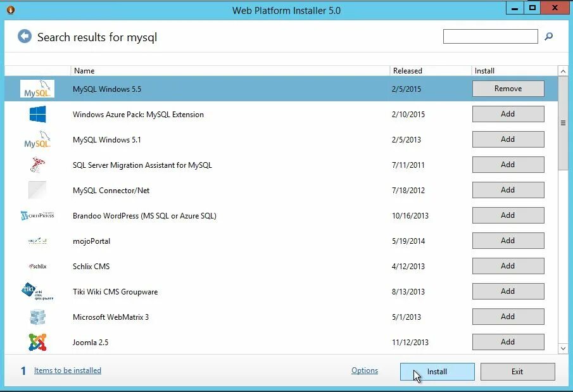Add Windows Azure Pack: MySQL Extension

(508, 114)
